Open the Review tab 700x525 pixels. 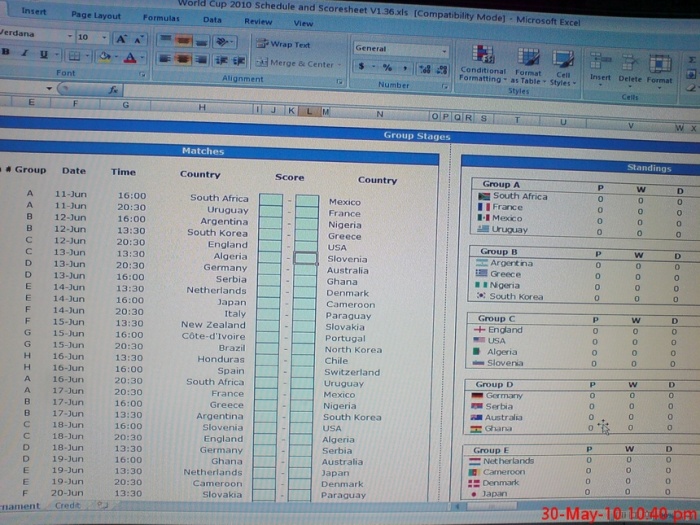coord(258,21)
